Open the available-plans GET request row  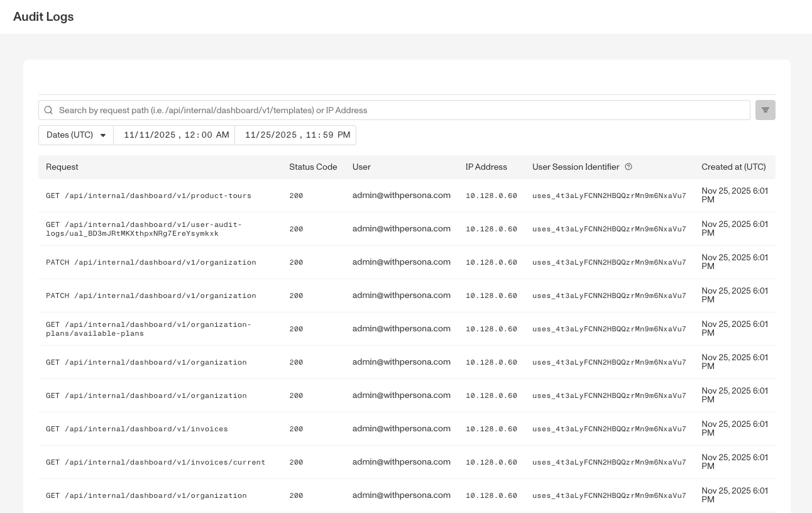[x=407, y=329]
